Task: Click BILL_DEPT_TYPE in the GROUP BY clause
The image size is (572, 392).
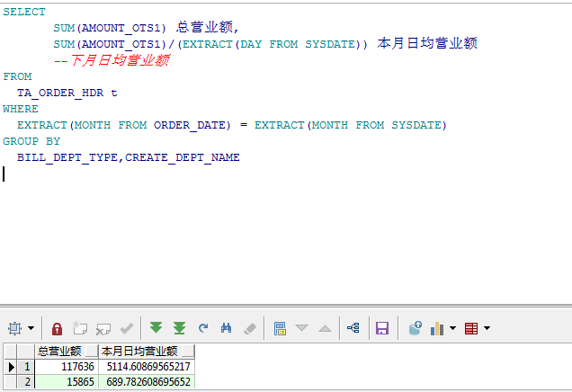Action: (x=67, y=157)
